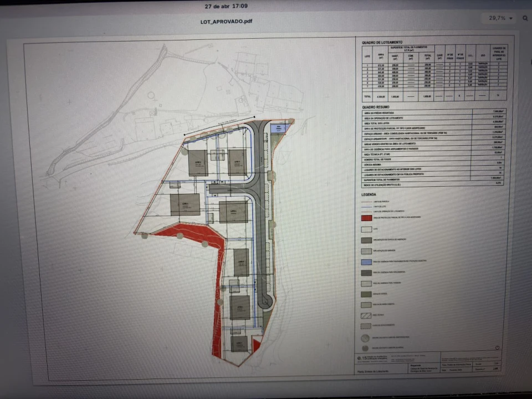
Task: Click the LOT_APROVADO.pdf document title
Action: click(227, 21)
